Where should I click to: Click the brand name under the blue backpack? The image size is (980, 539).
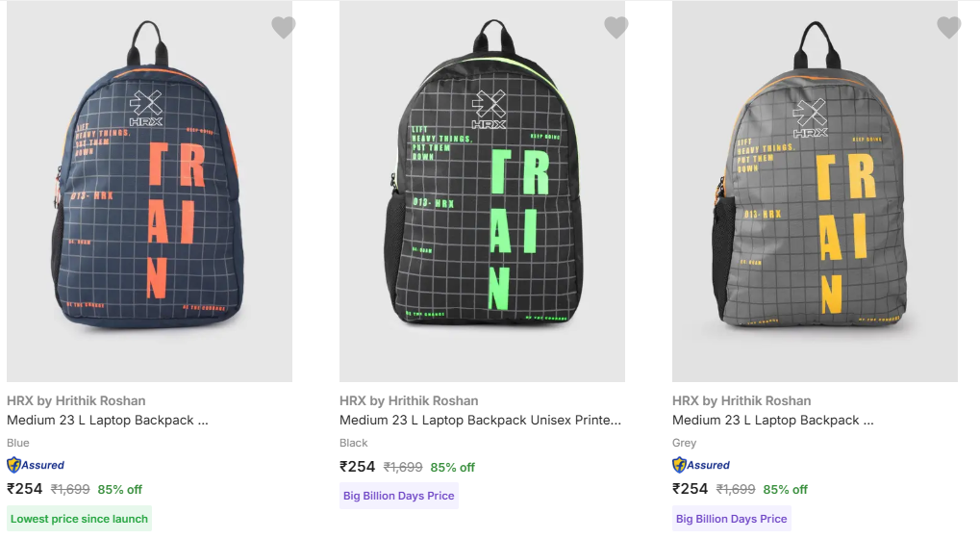76,400
